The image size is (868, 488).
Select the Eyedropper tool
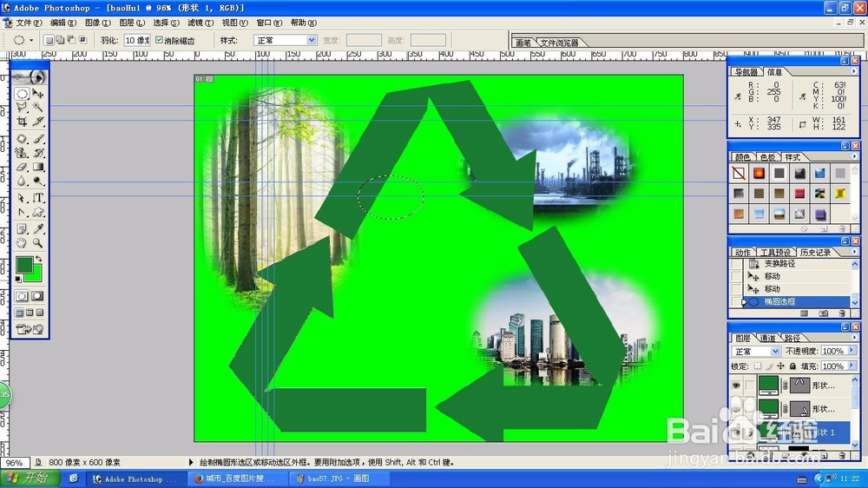tap(37, 228)
